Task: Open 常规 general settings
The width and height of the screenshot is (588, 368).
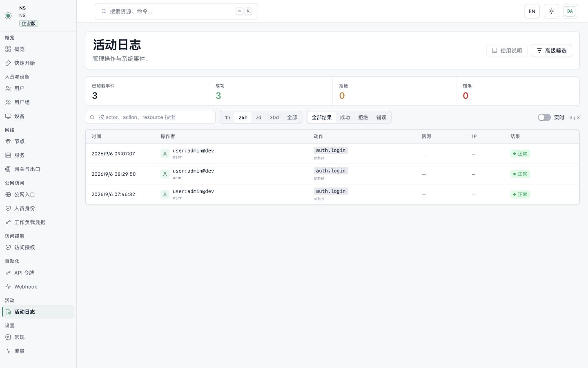Action: [38, 337]
